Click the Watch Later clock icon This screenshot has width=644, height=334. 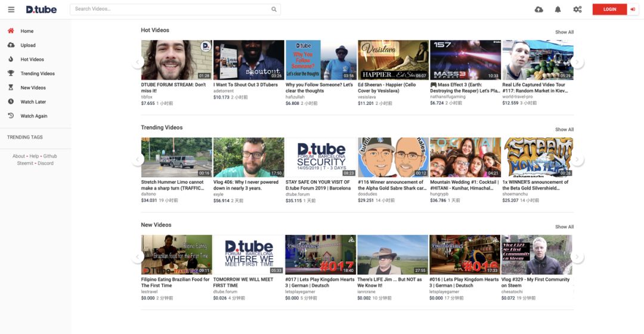click(11, 101)
